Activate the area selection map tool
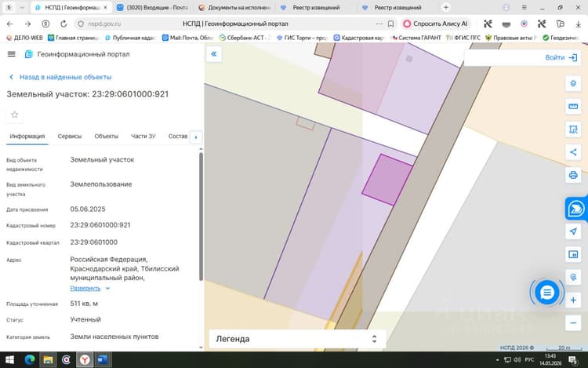 tap(573, 129)
